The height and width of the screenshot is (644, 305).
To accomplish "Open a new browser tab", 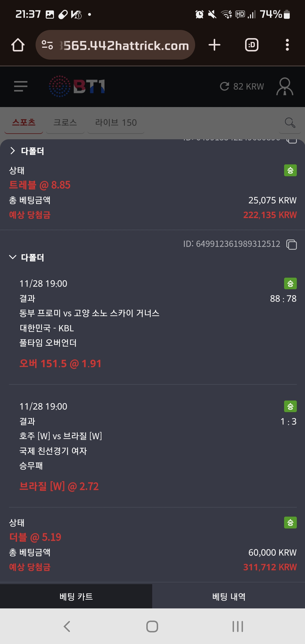I will pyautogui.click(x=214, y=45).
